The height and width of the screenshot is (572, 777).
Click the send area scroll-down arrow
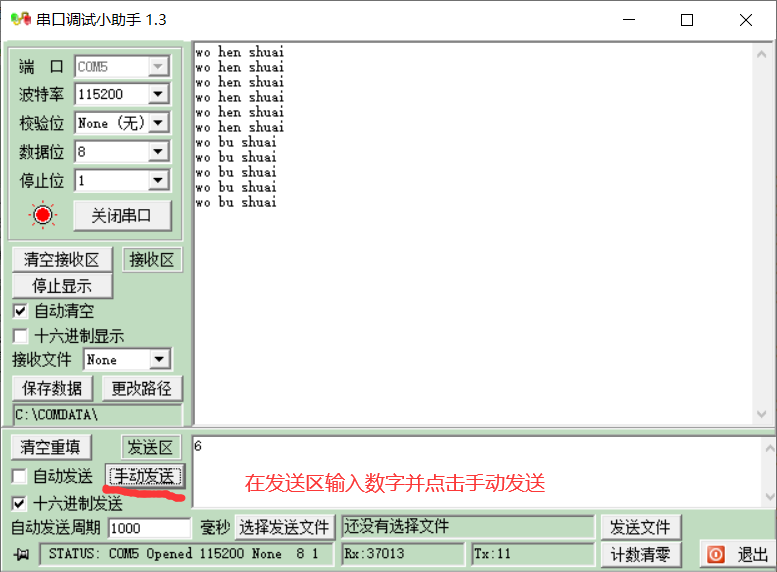tap(770, 496)
